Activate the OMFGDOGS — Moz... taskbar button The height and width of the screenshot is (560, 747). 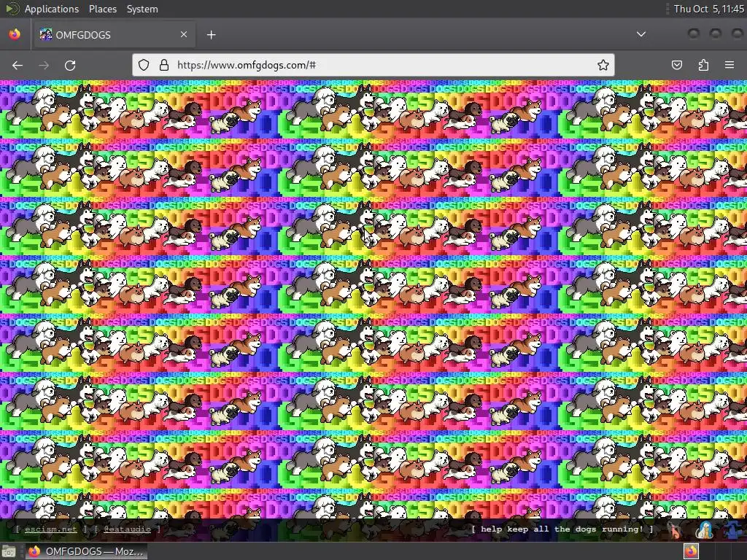pos(86,551)
